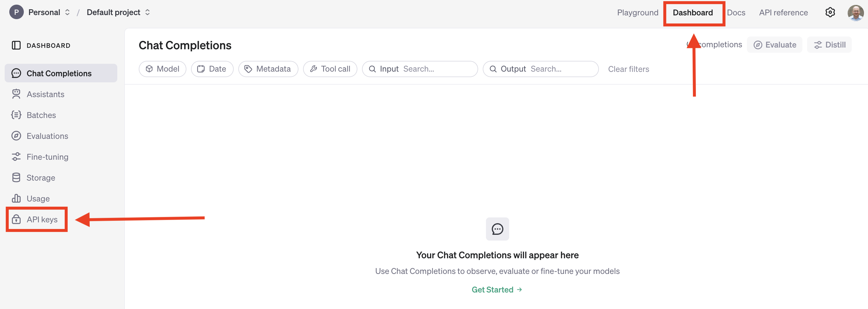Open Evaluations via its compass icon
The image size is (868, 309).
(x=16, y=136)
